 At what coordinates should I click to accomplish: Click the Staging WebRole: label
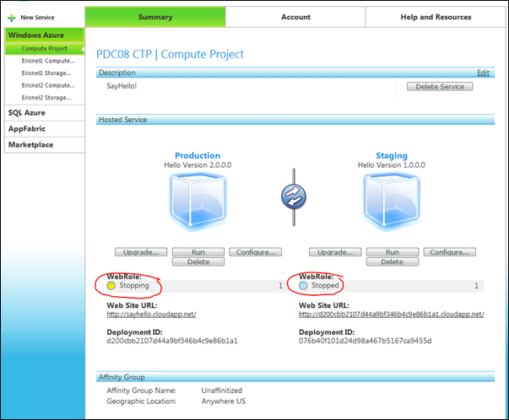point(317,277)
